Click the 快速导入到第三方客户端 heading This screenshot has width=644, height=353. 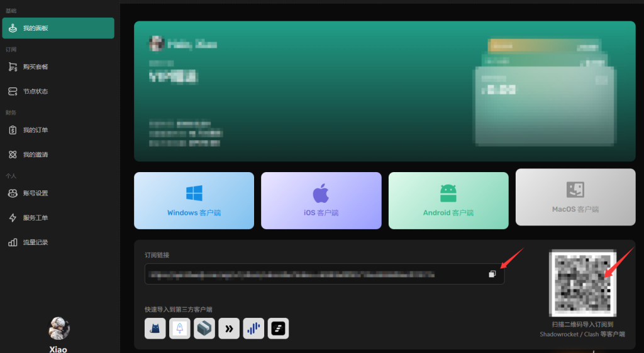[x=178, y=310]
